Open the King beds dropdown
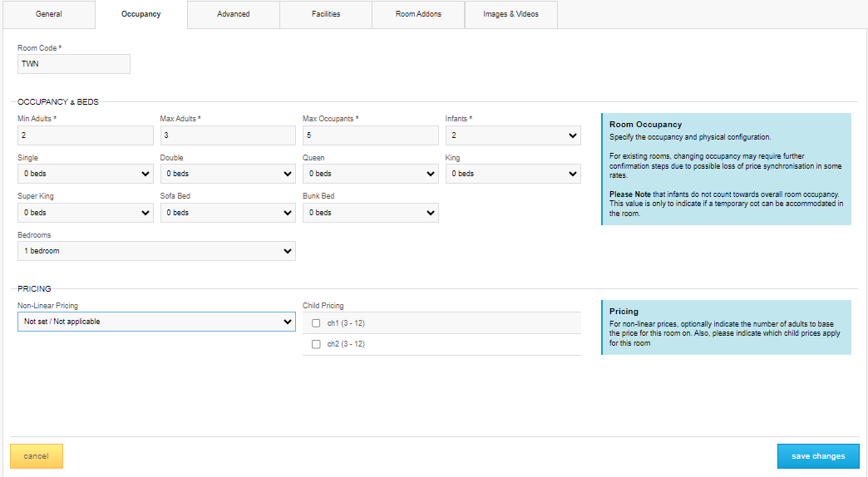 pyautogui.click(x=513, y=174)
